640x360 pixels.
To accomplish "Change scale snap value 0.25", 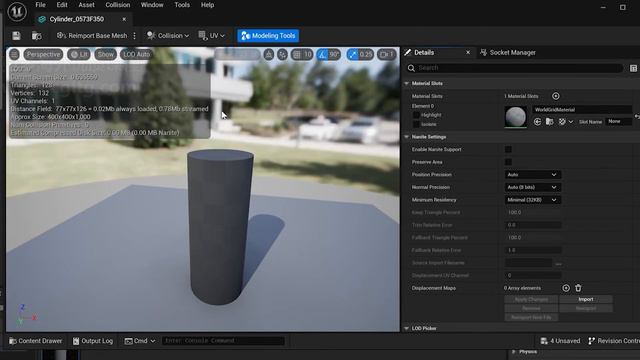I will click(366, 54).
